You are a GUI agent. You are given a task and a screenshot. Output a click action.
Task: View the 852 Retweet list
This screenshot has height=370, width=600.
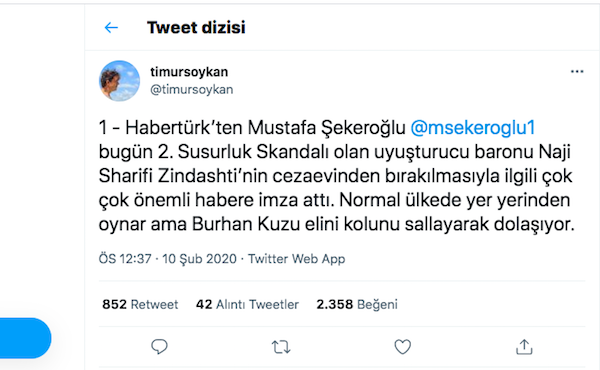[140, 305]
